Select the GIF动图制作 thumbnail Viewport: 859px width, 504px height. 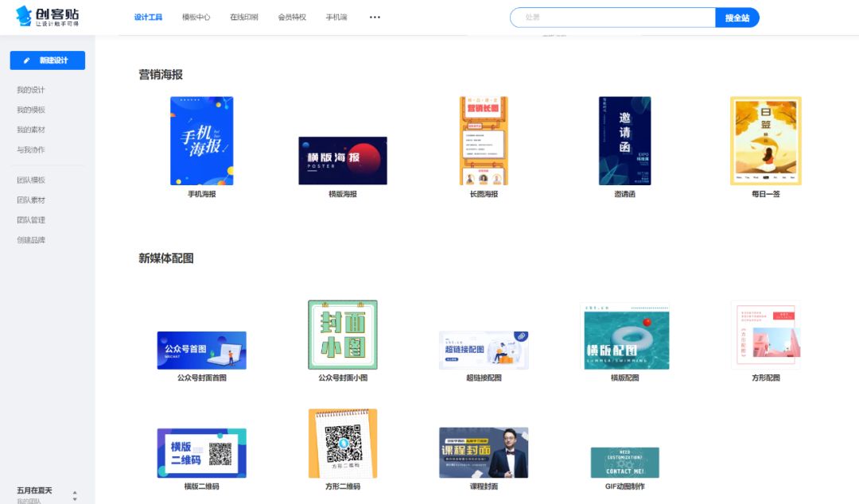tap(624, 463)
